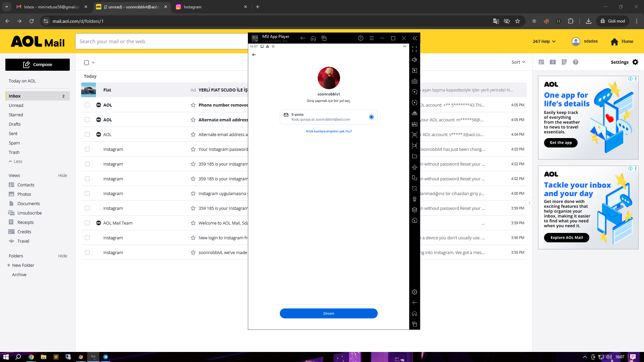The image size is (644, 362).
Task: Collapse folders with Less
Action: point(15,161)
